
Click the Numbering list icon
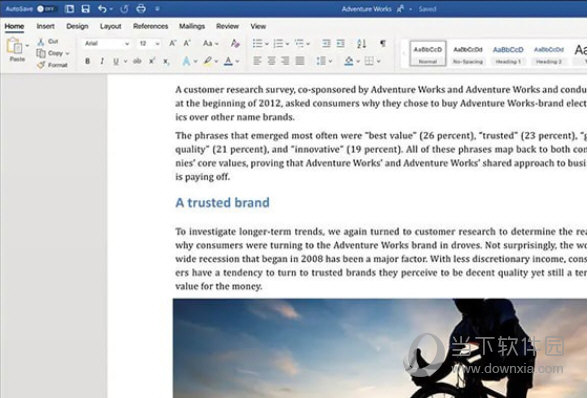coord(278,44)
